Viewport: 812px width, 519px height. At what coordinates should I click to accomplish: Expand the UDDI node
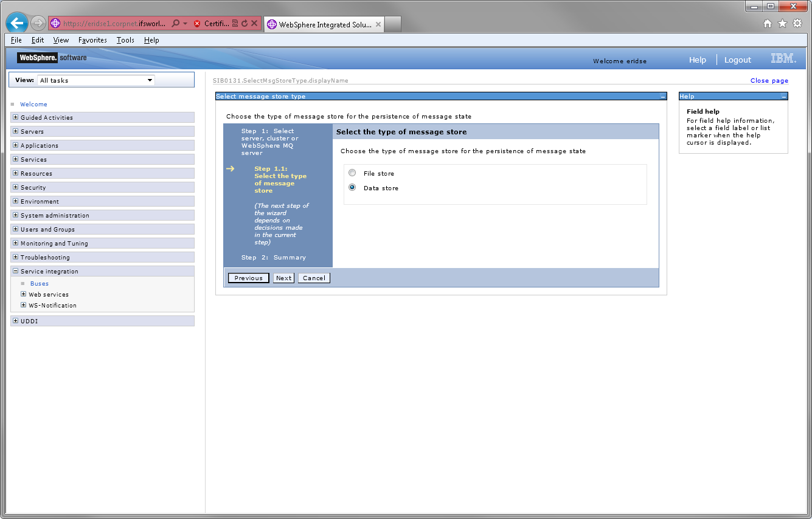(15, 321)
